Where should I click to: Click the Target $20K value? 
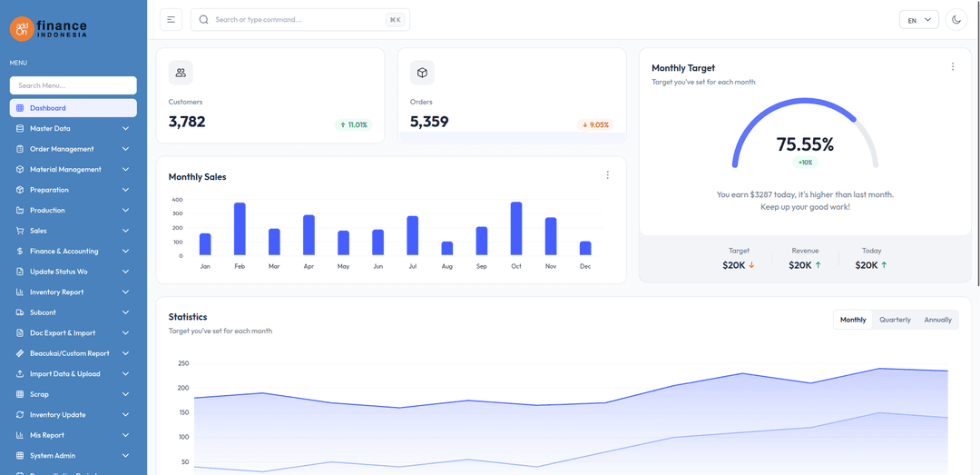click(734, 265)
